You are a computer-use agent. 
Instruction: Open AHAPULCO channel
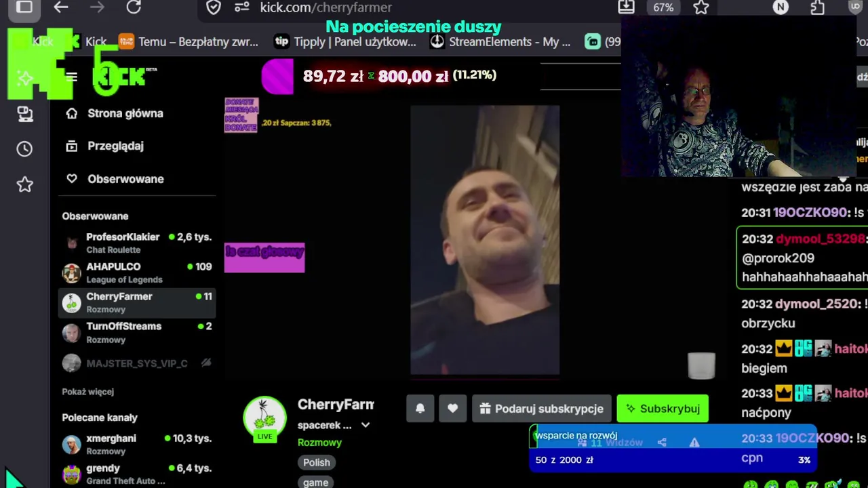point(138,272)
